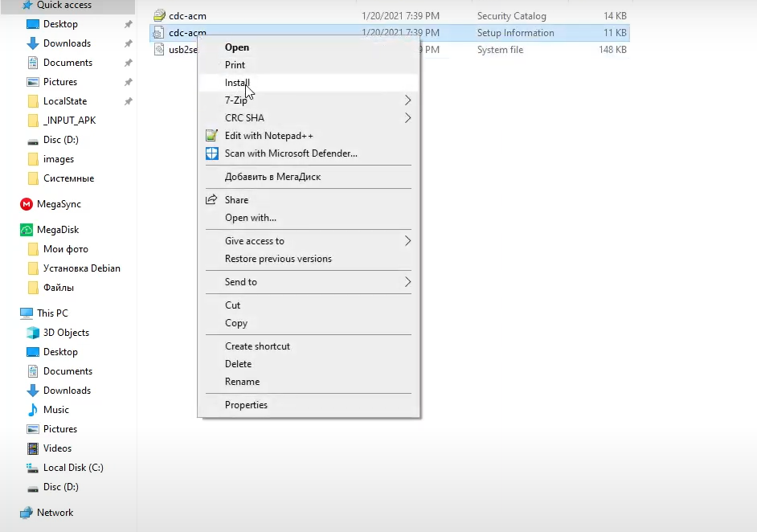Click the Network icon in sidebar

[26, 513]
